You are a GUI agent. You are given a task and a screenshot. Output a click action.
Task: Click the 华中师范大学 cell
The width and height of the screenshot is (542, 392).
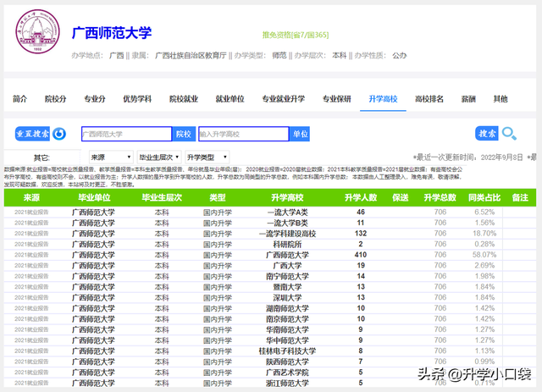click(x=287, y=340)
